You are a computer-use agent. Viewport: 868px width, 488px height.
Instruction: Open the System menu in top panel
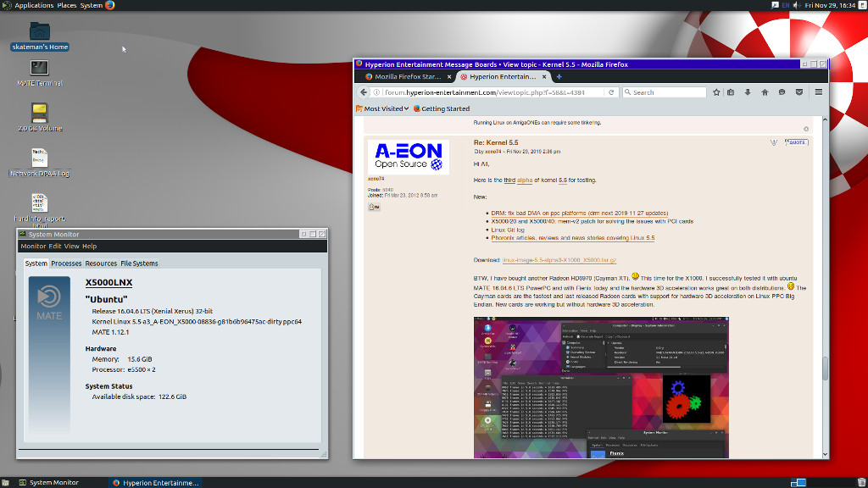click(x=91, y=5)
